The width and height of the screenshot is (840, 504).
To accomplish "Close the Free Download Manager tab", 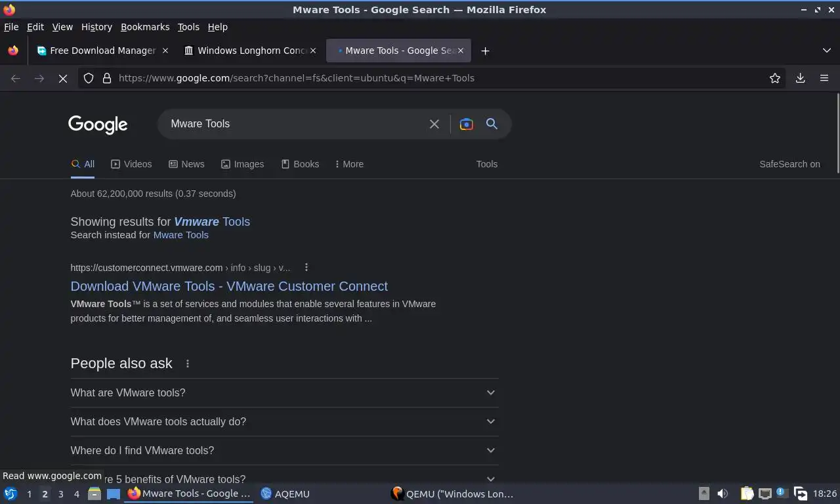I will point(165,51).
